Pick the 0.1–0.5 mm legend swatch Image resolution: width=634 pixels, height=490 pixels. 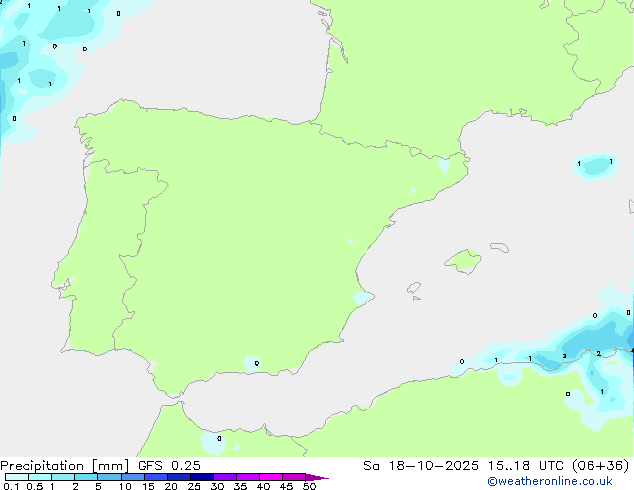pyautogui.click(x=17, y=477)
